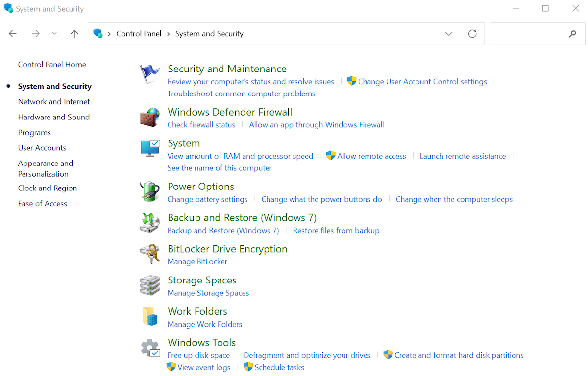The width and height of the screenshot is (588, 376).
Task: Click the Storage Spaces stacked disks icon
Action: point(149,285)
